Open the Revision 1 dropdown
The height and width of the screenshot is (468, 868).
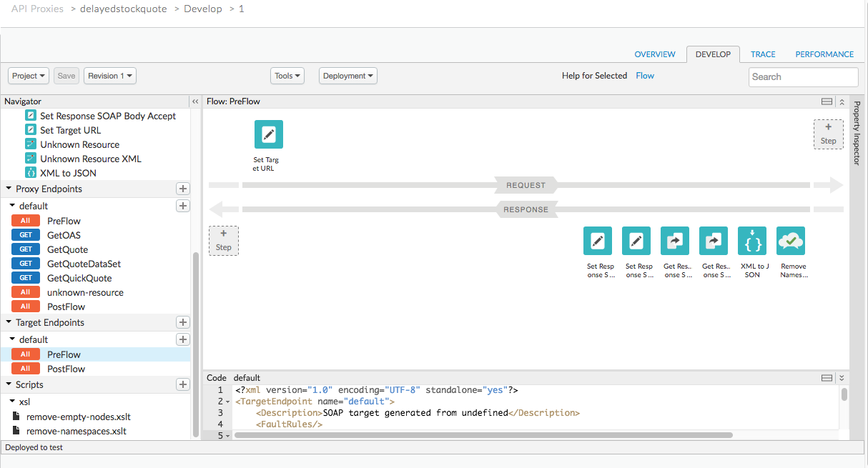click(x=109, y=75)
